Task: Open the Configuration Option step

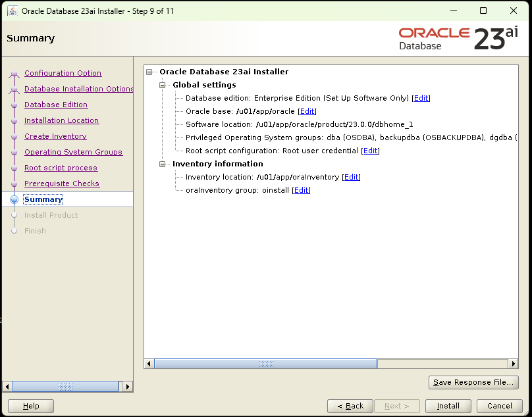Action: pos(63,73)
